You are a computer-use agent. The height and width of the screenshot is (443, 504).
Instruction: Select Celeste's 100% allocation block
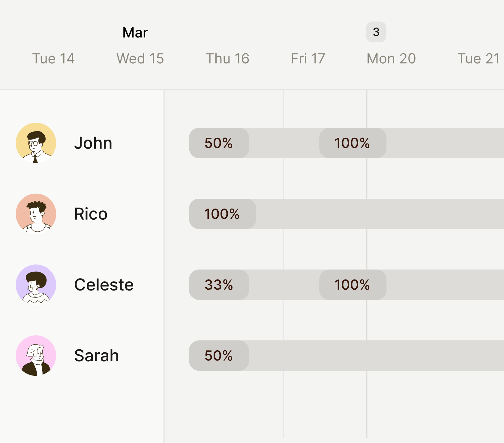tap(352, 285)
